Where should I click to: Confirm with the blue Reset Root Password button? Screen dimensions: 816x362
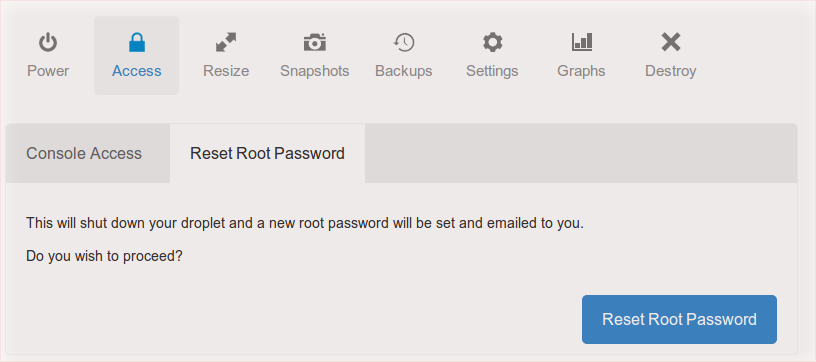pyautogui.click(x=679, y=319)
